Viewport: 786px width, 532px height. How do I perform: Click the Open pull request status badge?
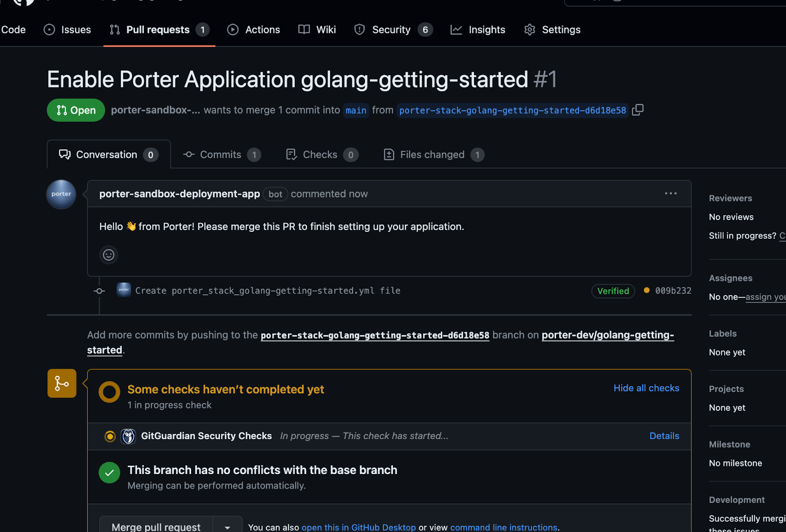click(x=76, y=110)
